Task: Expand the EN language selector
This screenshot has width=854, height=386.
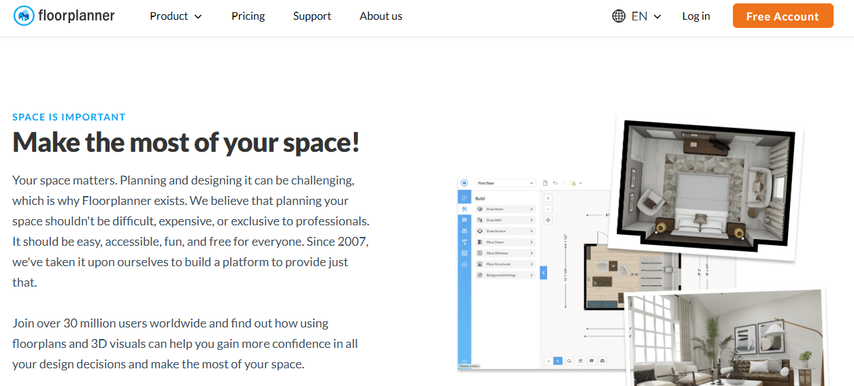Action: pos(646,16)
